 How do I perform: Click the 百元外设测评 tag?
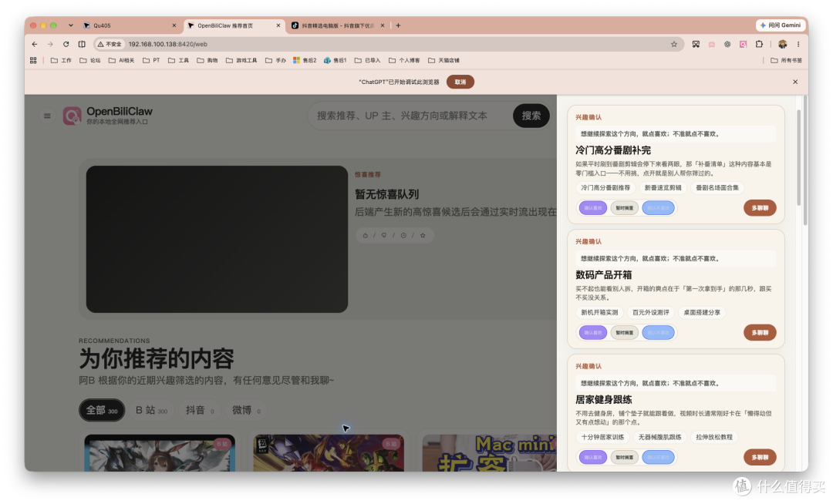click(x=651, y=312)
